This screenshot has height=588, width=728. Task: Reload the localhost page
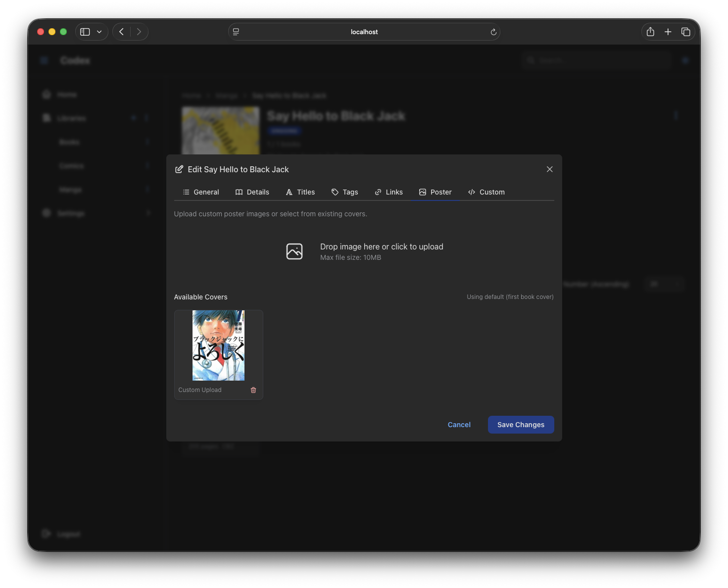coord(493,32)
